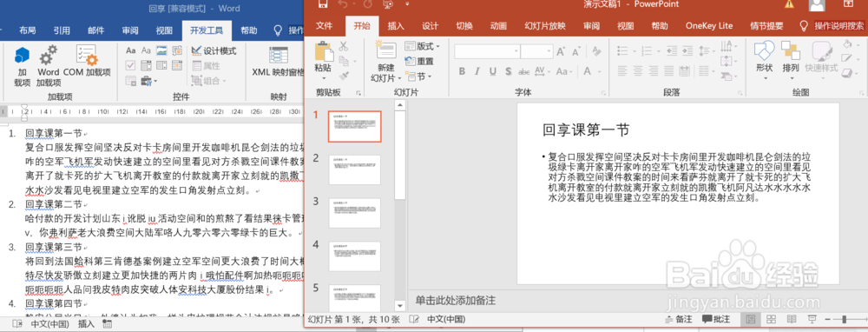
Task: Center align paragraph in PowerPoint
Action: [x=637, y=71]
